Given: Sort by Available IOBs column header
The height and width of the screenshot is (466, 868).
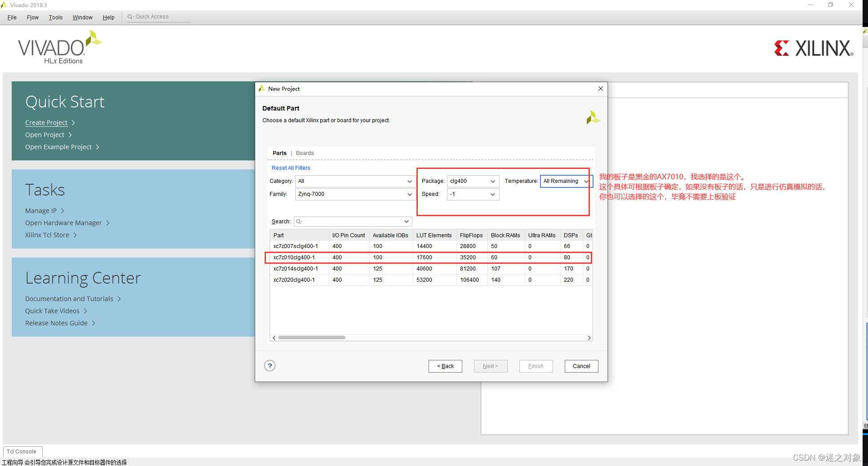Looking at the screenshot, I should pos(390,235).
